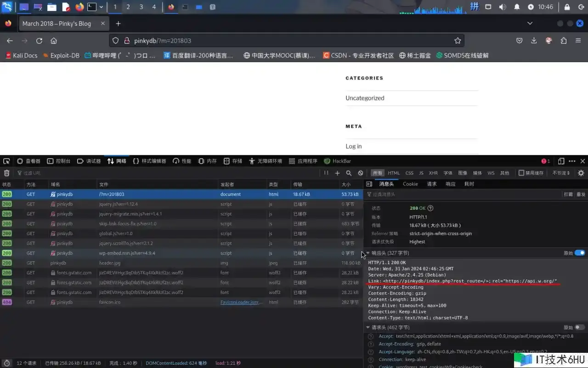588x368 pixels.
Task: Switch to Debugger devtools tab
Action: (x=89, y=161)
